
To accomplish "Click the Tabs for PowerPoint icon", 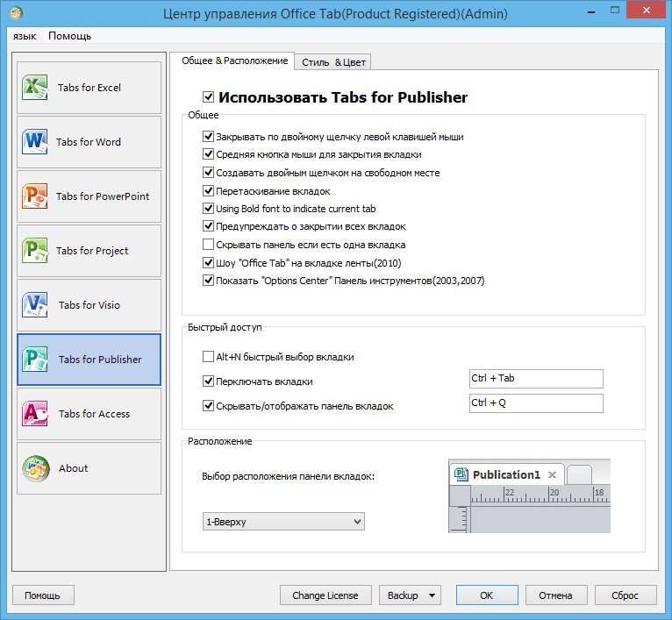I will coord(36,196).
